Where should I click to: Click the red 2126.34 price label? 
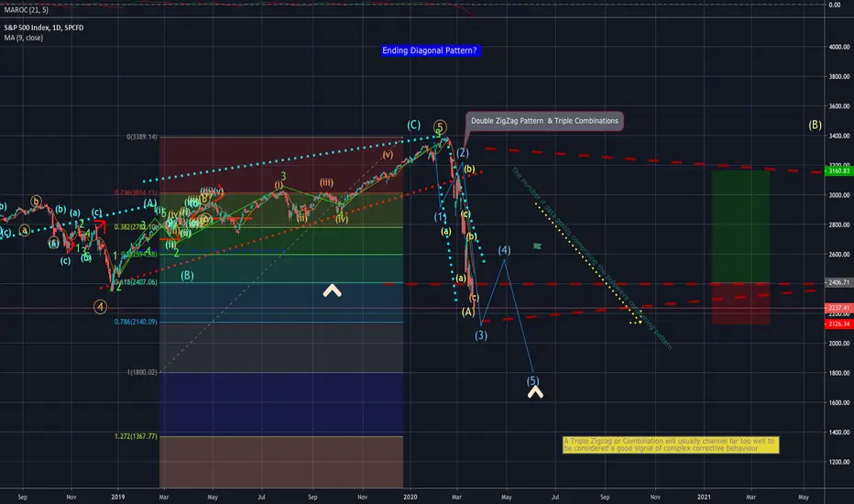(838, 323)
